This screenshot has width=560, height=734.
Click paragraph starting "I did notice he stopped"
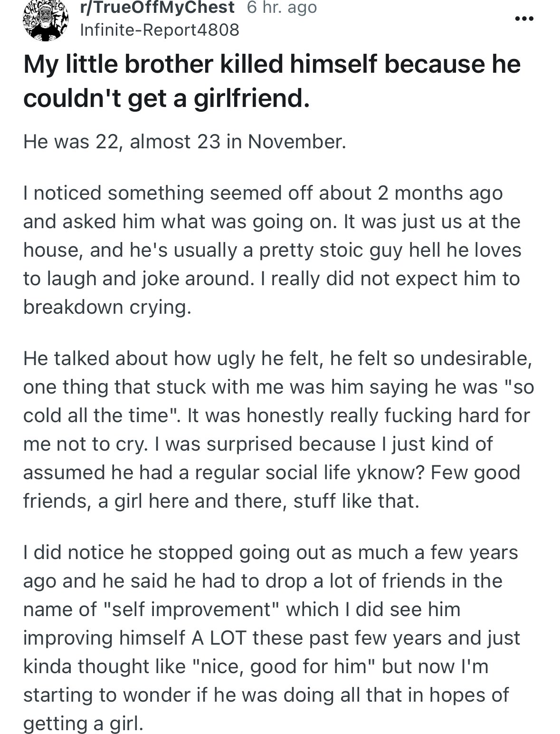pyautogui.click(x=272, y=637)
